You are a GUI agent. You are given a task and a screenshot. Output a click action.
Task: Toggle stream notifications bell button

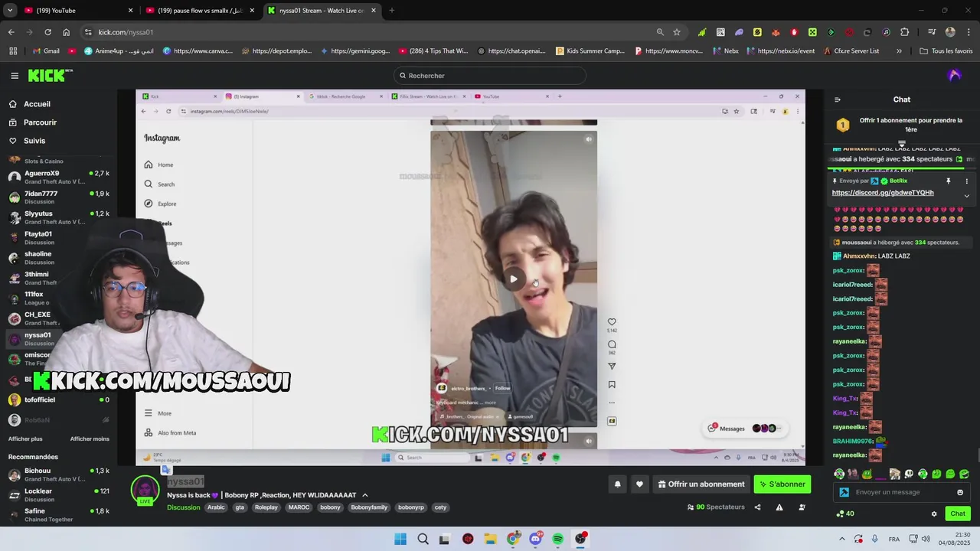click(617, 484)
